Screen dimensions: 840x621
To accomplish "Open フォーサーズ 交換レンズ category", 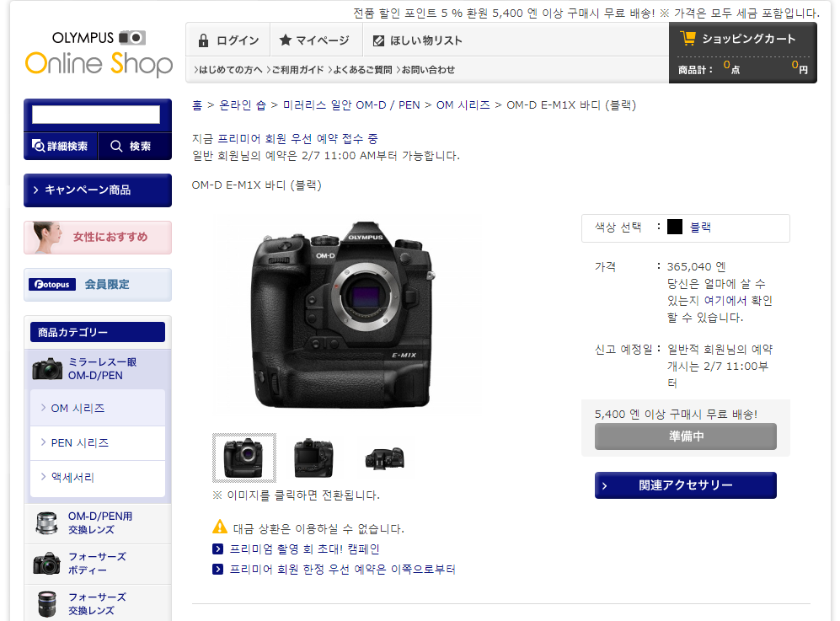I will pos(98,604).
